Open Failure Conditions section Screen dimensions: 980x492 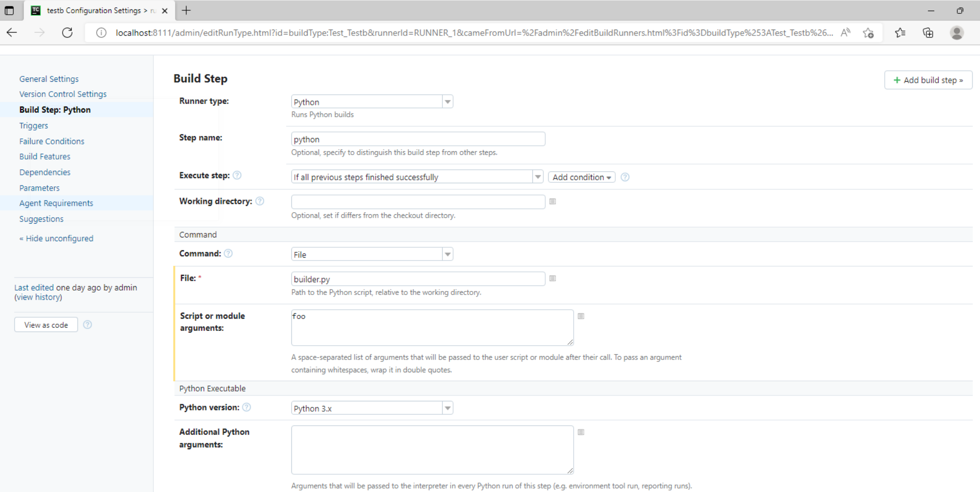coord(52,141)
